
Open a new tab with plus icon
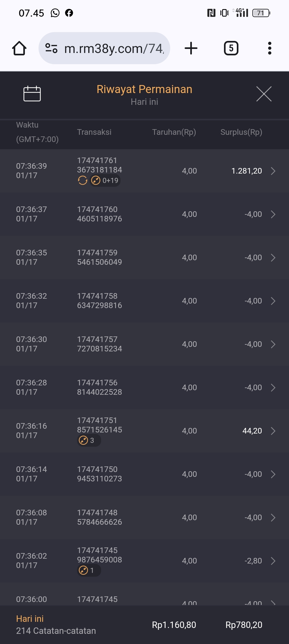191,48
